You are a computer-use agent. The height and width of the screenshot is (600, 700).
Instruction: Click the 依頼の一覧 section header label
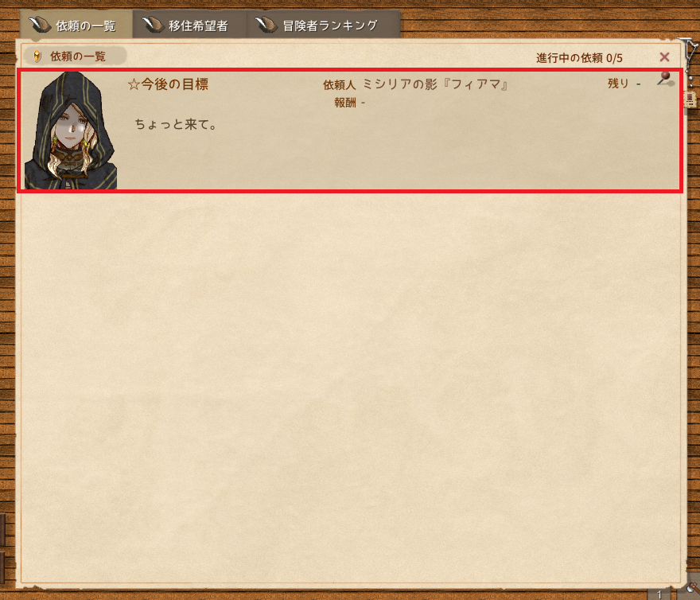coord(78,56)
